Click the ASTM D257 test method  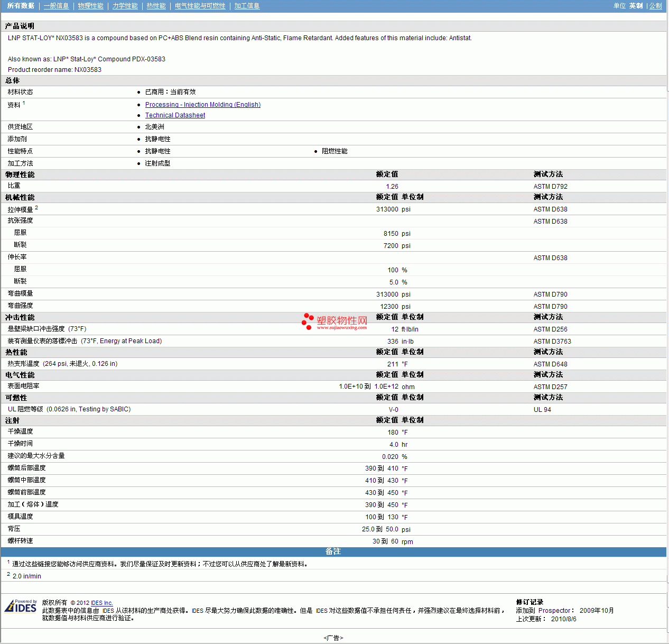coord(551,387)
